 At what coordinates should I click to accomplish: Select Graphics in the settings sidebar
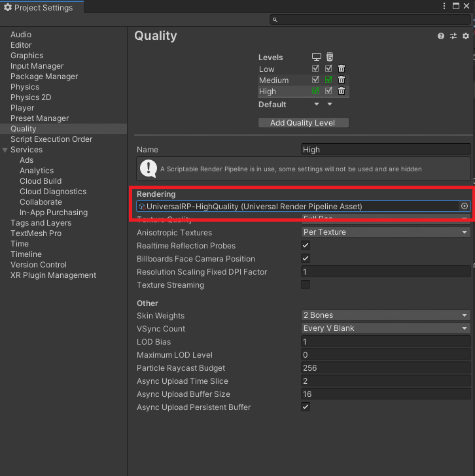27,56
